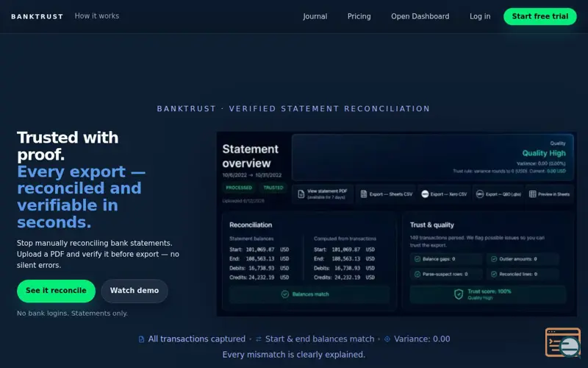Viewport: 588px width, 368px height.
Task: Click the Balances match check icon
Action: point(285,294)
